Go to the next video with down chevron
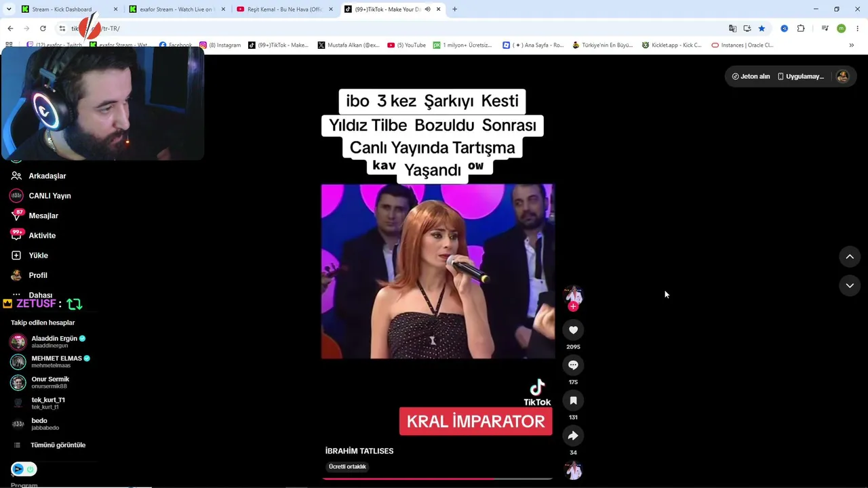This screenshot has width=868, height=488. (x=850, y=286)
